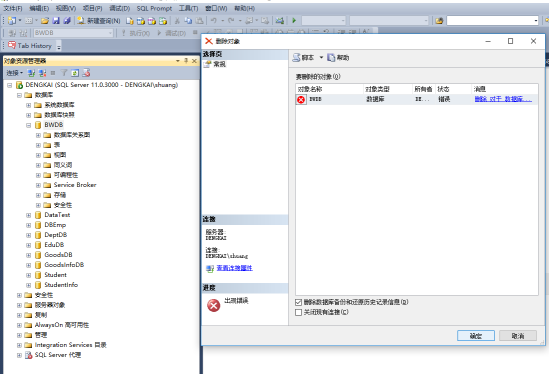Viewport: 549px width, 374px height.
Task: Open the error message link in the 消息 column
Action: [503, 99]
